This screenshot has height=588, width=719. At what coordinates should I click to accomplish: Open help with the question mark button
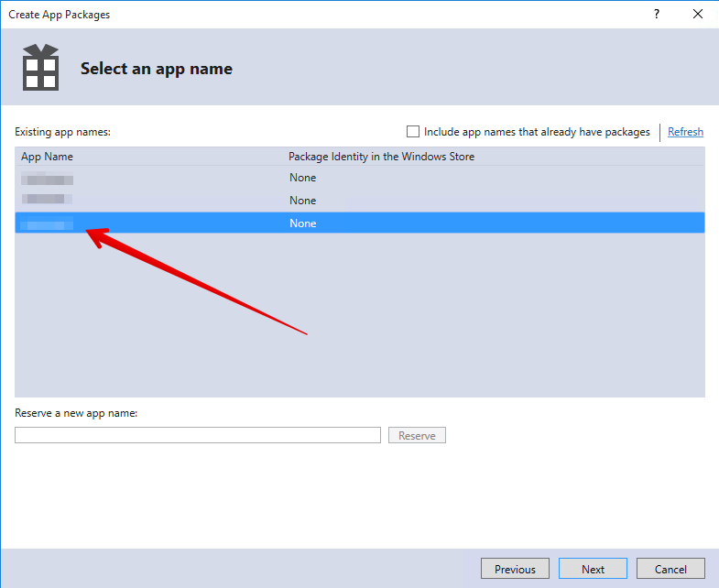tap(656, 14)
